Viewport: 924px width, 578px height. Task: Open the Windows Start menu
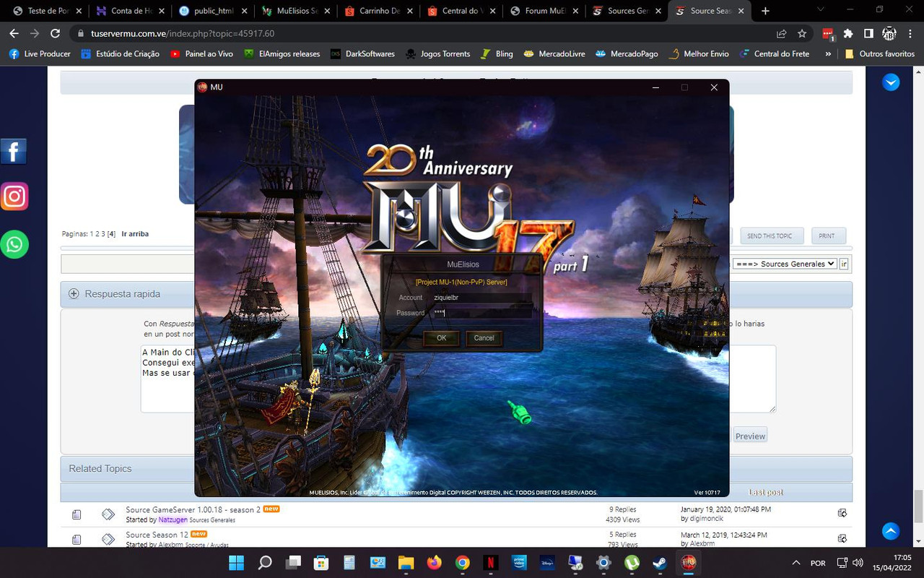coord(236,562)
